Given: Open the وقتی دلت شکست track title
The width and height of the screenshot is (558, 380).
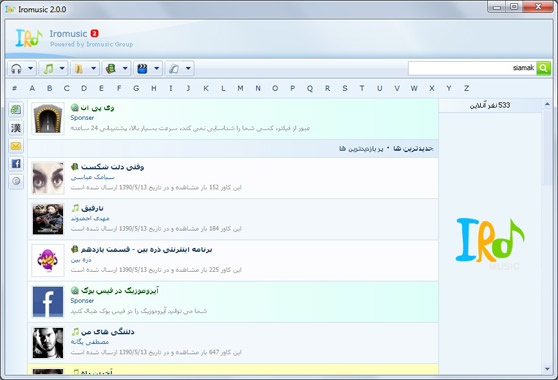Looking at the screenshot, I should (112, 167).
